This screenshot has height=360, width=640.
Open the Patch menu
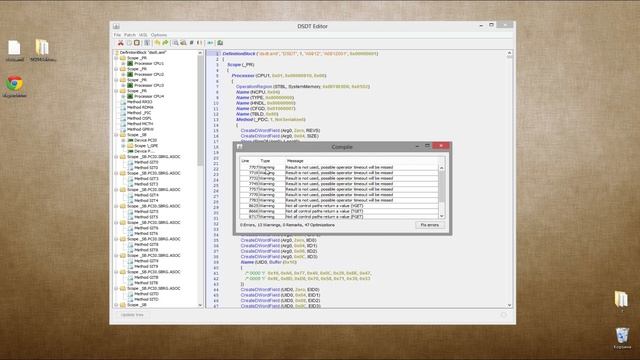point(130,35)
